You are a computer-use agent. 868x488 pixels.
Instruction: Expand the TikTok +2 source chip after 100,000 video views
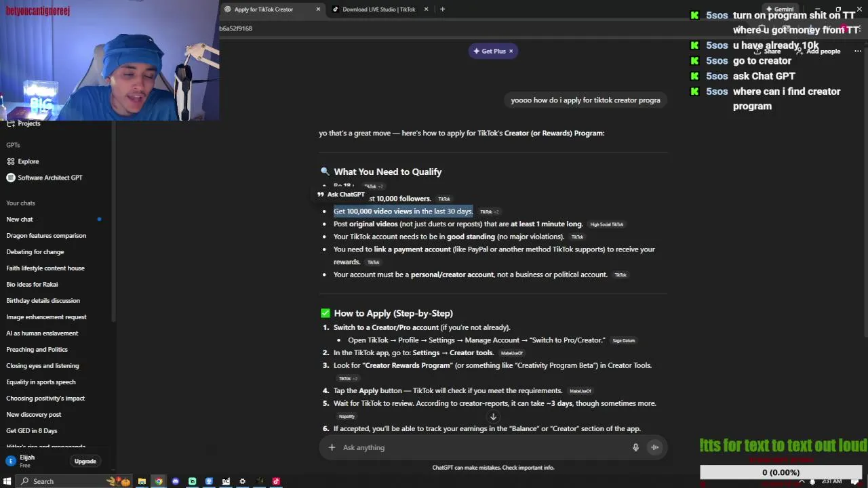point(489,211)
